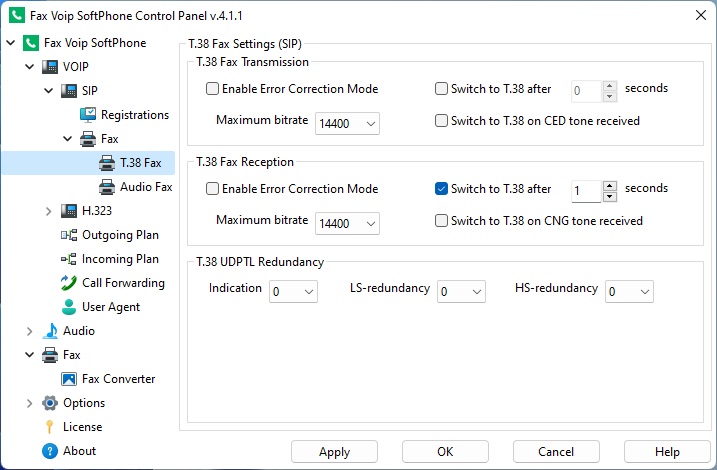Click the Fax Converter picture icon
Image resolution: width=717 pixels, height=470 pixels.
69,379
